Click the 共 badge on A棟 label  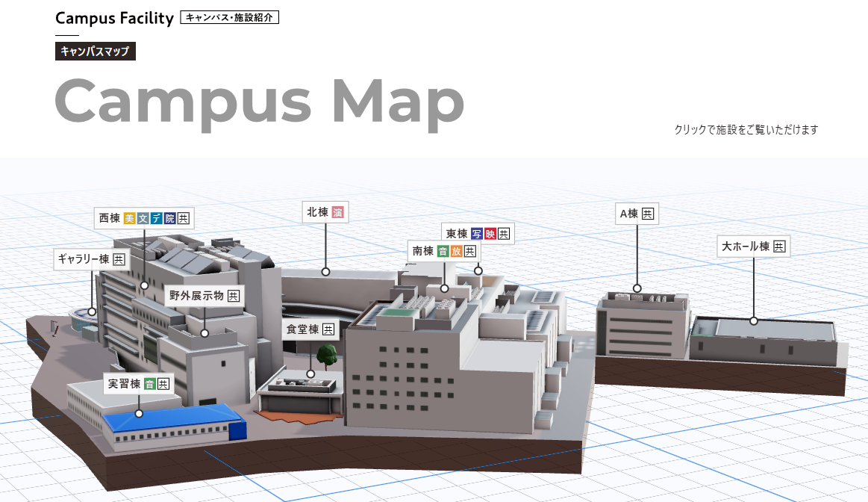[647, 214]
